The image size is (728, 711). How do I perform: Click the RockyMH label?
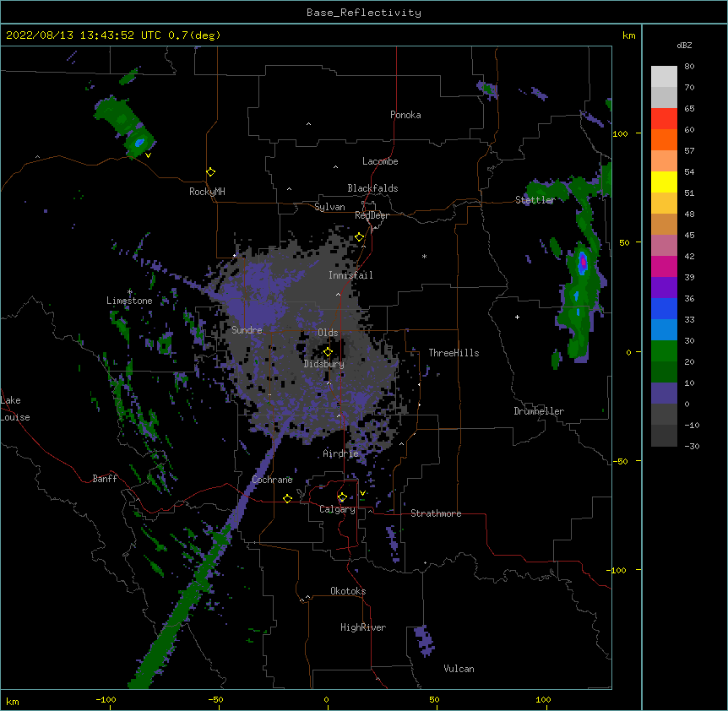(207, 192)
